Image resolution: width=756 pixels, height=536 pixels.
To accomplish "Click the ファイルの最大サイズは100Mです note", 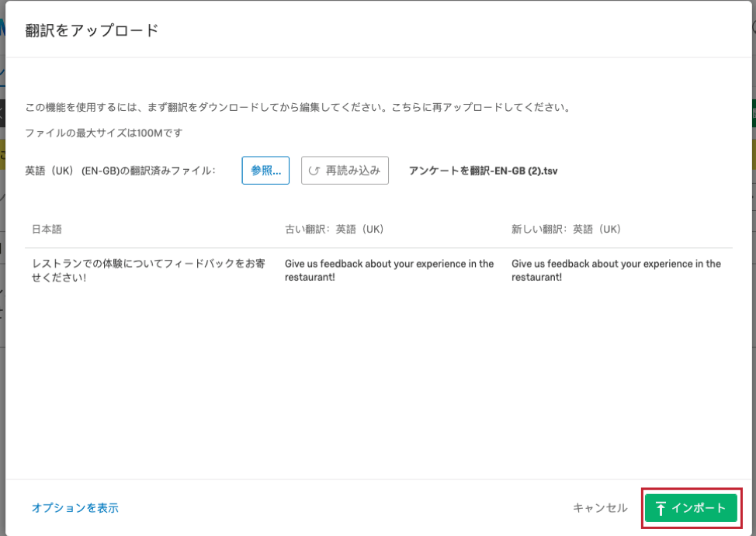I will click(x=104, y=133).
